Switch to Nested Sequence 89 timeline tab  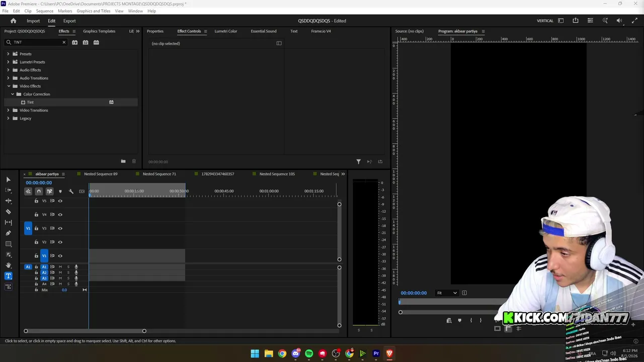coord(101,174)
